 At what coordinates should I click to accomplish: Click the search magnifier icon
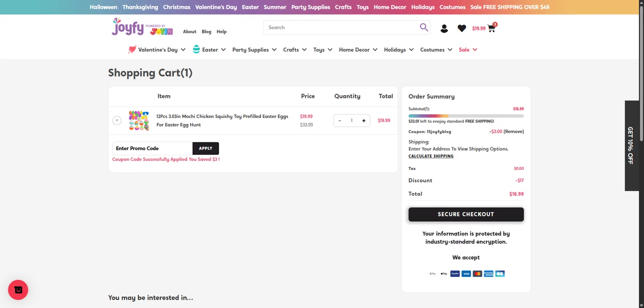click(x=424, y=27)
